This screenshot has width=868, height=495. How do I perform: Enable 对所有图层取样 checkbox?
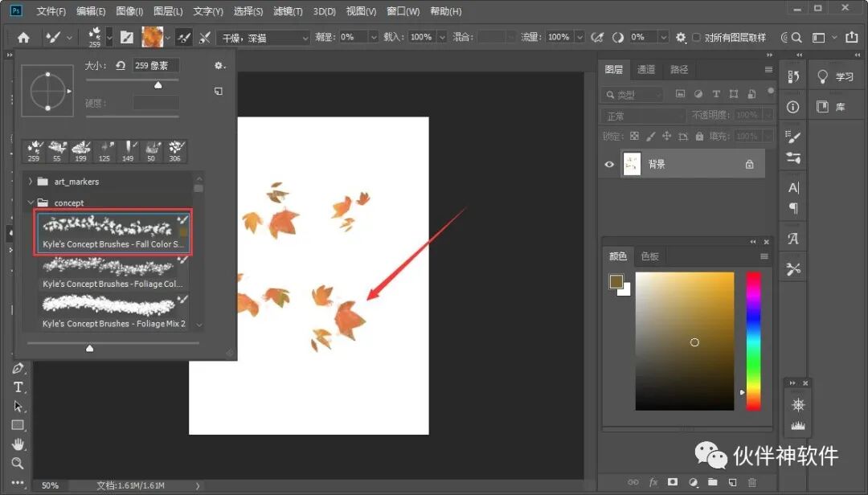point(696,37)
